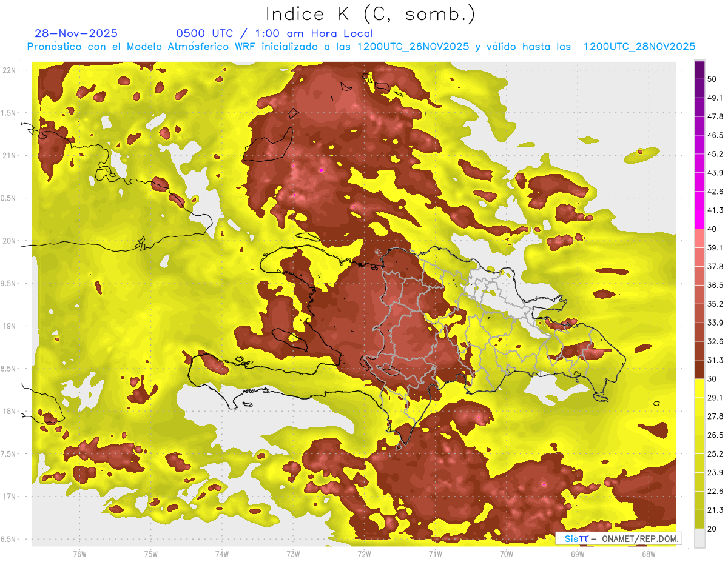This screenshot has width=728, height=562.
Task: Click the '39.1' value on the color scale
Action: tap(716, 247)
